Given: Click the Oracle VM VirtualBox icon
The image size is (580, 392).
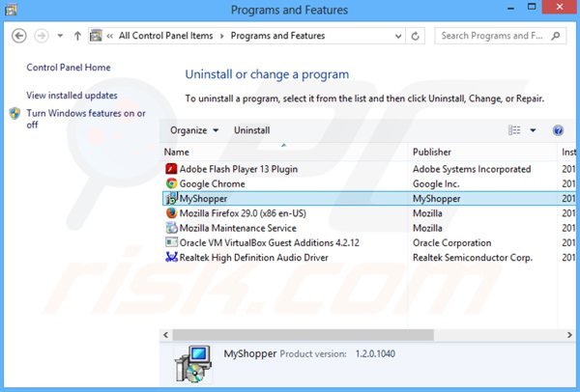Looking at the screenshot, I should (171, 242).
